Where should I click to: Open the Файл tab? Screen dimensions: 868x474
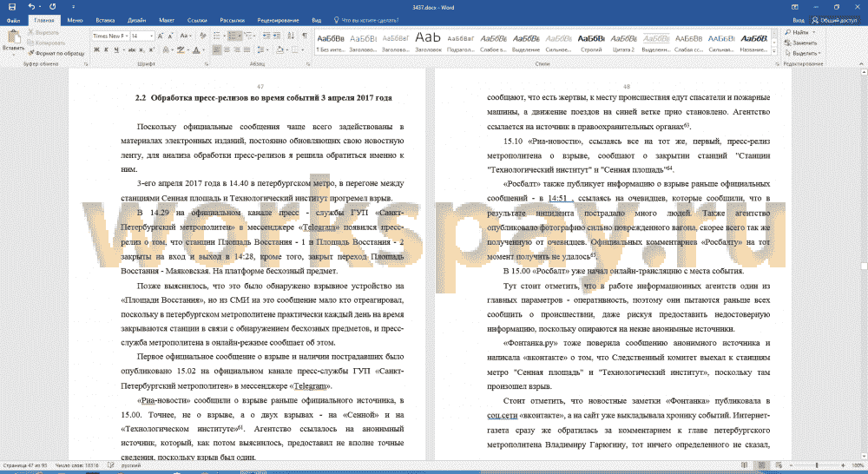pos(13,21)
